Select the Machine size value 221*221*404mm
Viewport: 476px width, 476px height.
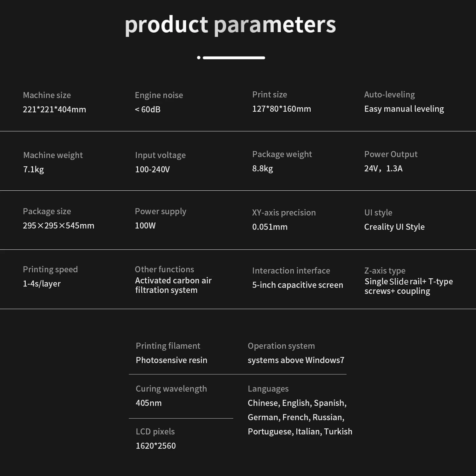tap(54, 109)
